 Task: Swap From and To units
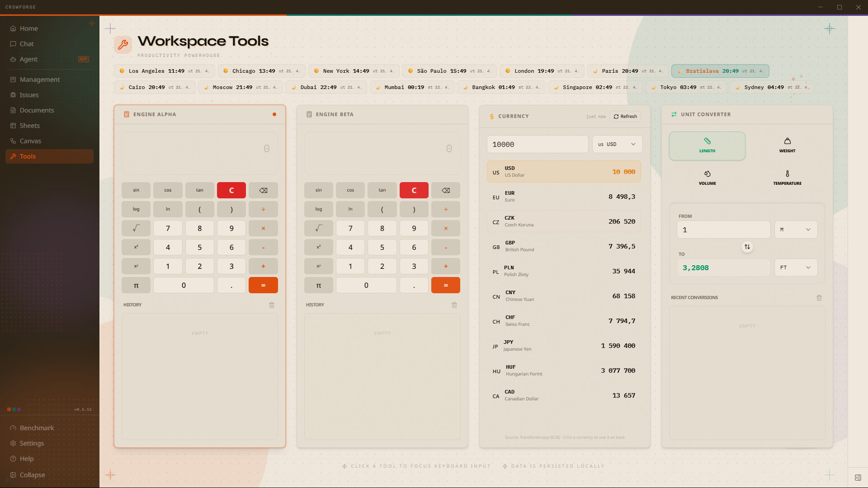pos(747,247)
